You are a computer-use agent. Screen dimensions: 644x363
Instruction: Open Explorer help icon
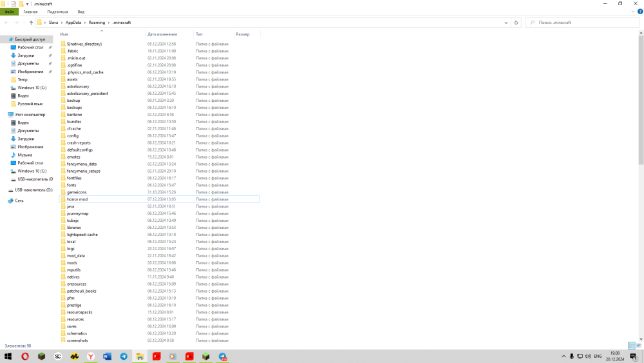(640, 12)
